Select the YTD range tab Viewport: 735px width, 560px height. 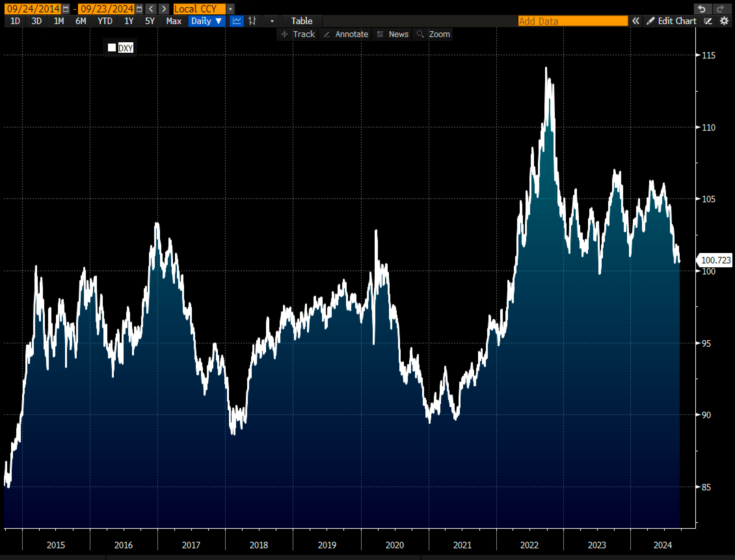coord(105,21)
